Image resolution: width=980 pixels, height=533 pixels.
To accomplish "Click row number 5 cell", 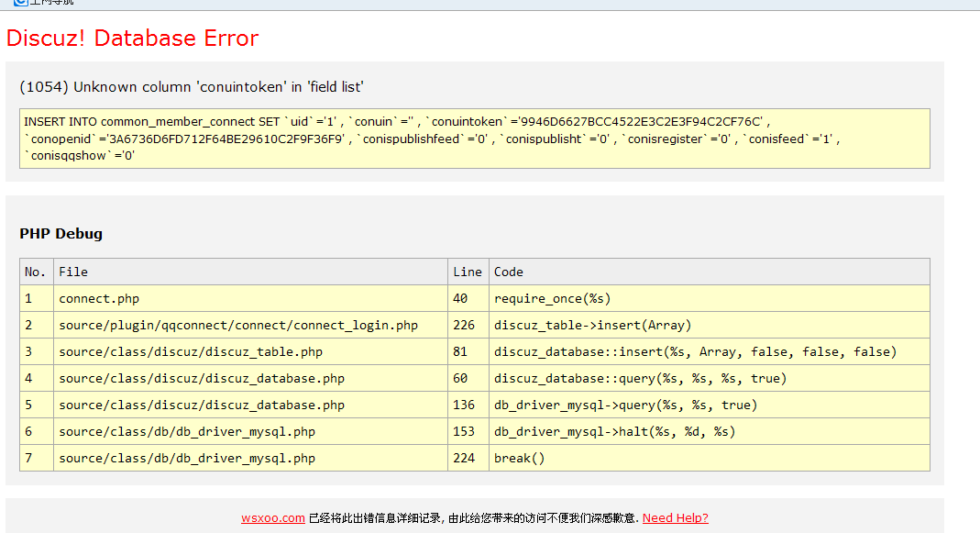I will click(37, 405).
